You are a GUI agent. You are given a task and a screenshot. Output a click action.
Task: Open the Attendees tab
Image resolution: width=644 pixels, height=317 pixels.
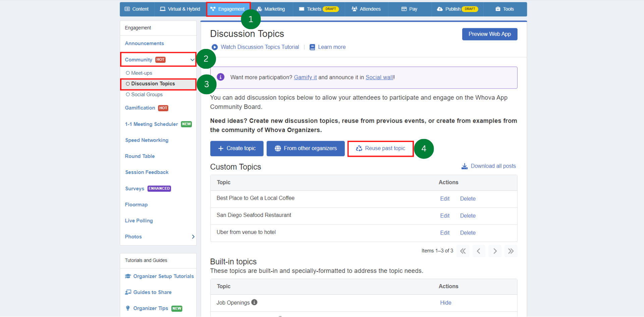click(x=366, y=9)
